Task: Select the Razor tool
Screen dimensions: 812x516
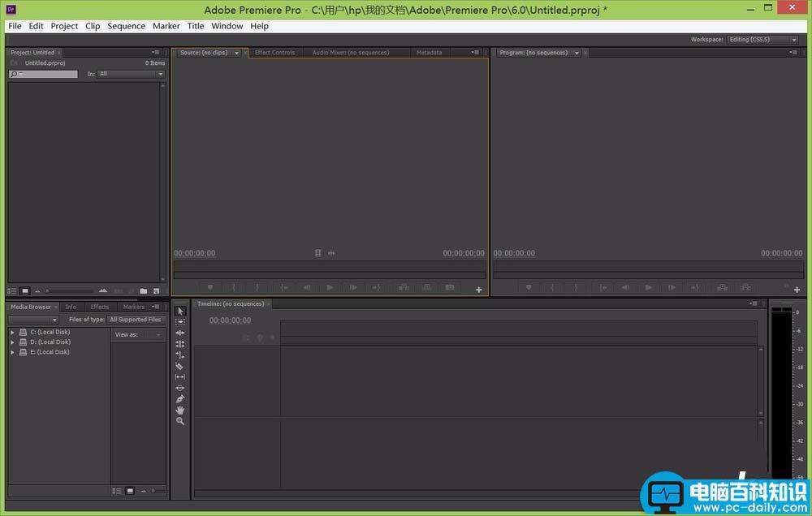Action: pos(180,366)
